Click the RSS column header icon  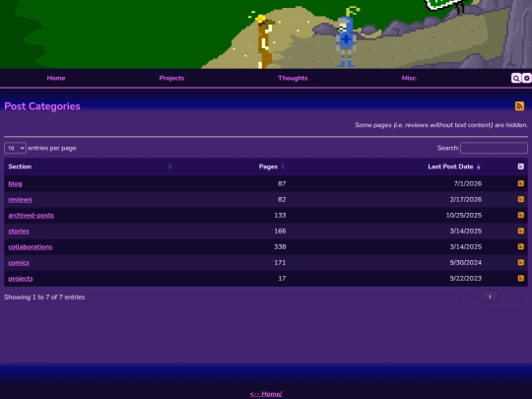[x=521, y=166]
